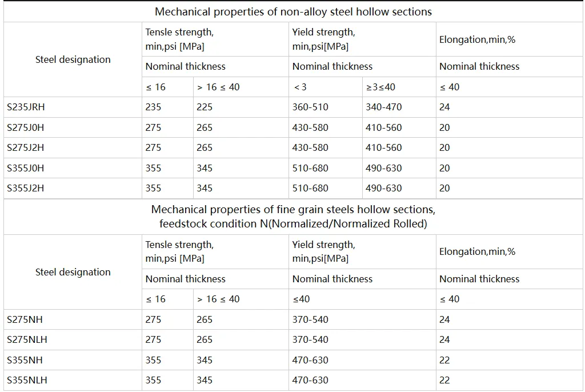Select the 360-510 yield strength value

point(310,107)
